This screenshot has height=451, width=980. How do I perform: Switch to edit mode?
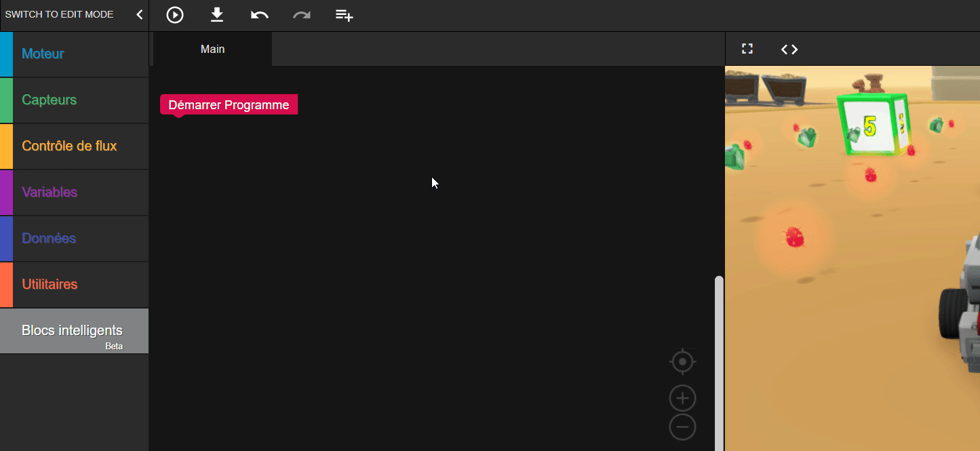60,15
